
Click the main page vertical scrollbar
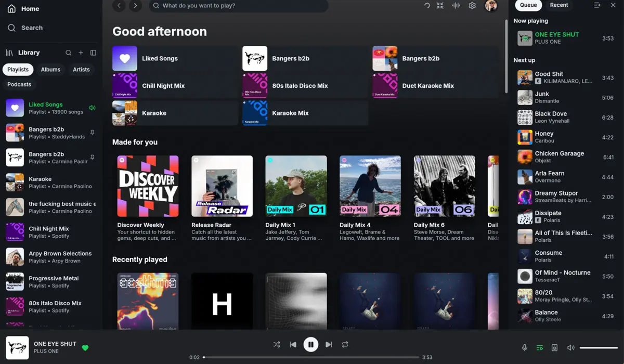(x=506, y=56)
